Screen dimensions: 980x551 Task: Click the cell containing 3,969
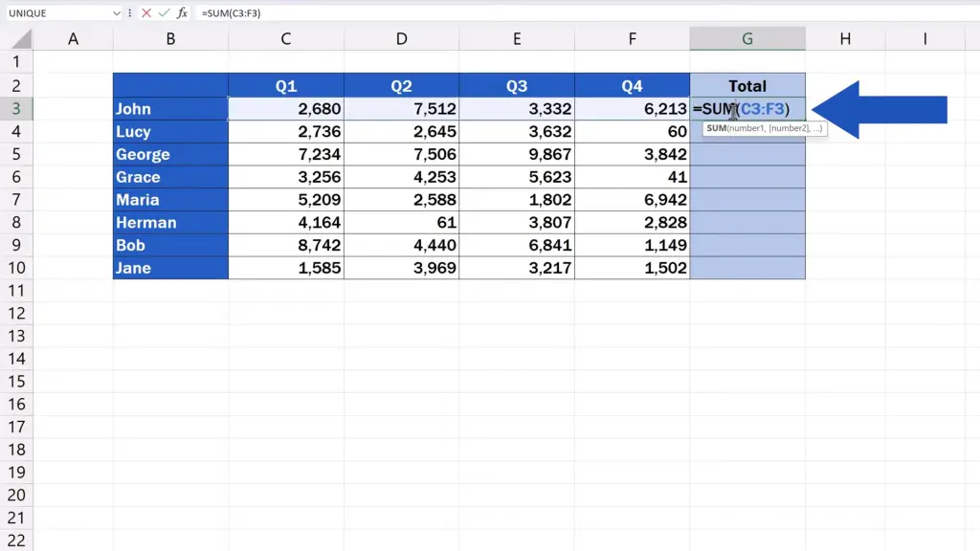click(401, 268)
